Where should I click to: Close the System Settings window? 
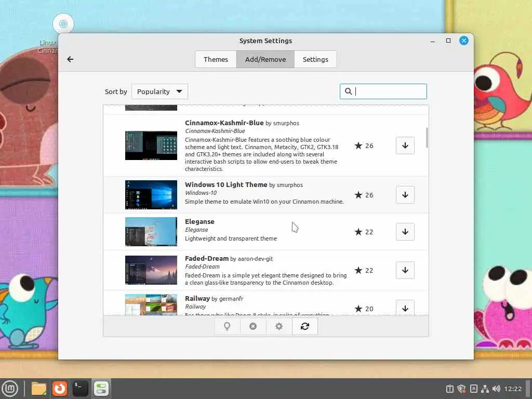[464, 41]
